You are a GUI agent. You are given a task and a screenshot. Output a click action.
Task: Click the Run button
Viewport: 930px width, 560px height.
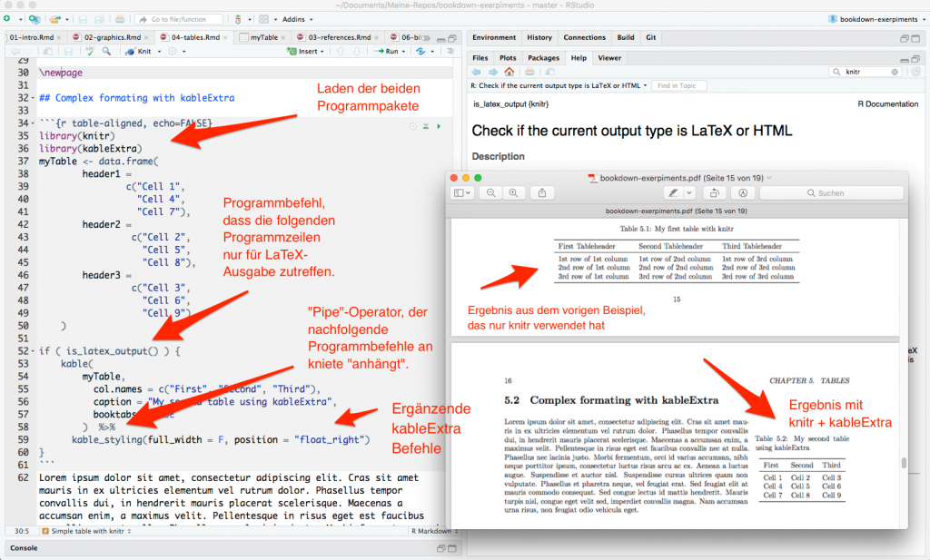coord(389,52)
